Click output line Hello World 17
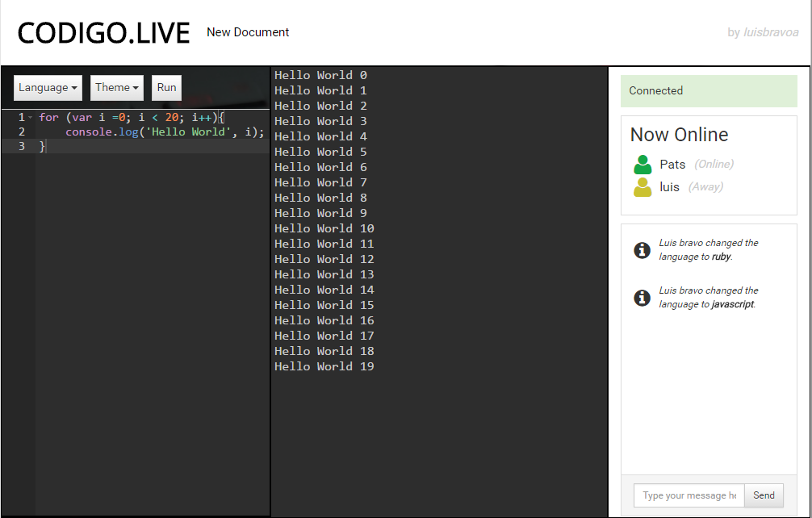This screenshot has width=812, height=518. coord(324,336)
